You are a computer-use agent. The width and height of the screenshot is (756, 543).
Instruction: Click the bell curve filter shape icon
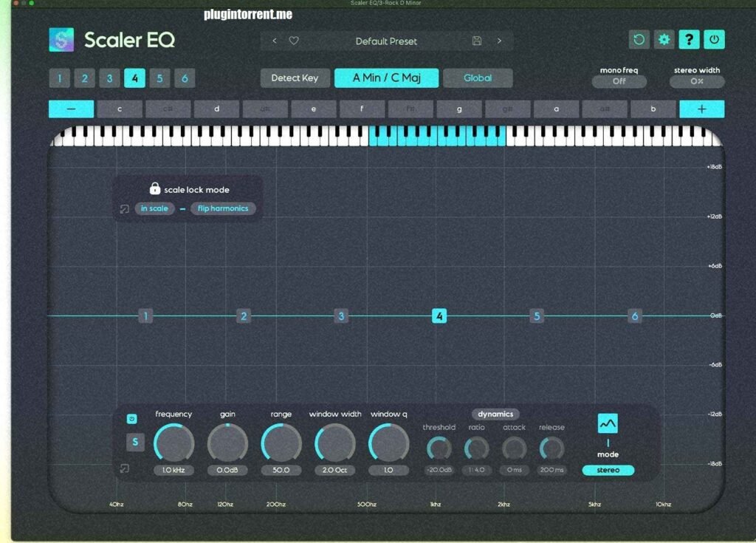pyautogui.click(x=608, y=423)
